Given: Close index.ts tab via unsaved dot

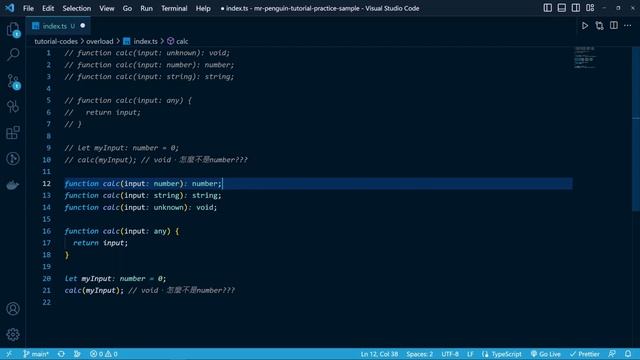Looking at the screenshot, I should (83, 26).
